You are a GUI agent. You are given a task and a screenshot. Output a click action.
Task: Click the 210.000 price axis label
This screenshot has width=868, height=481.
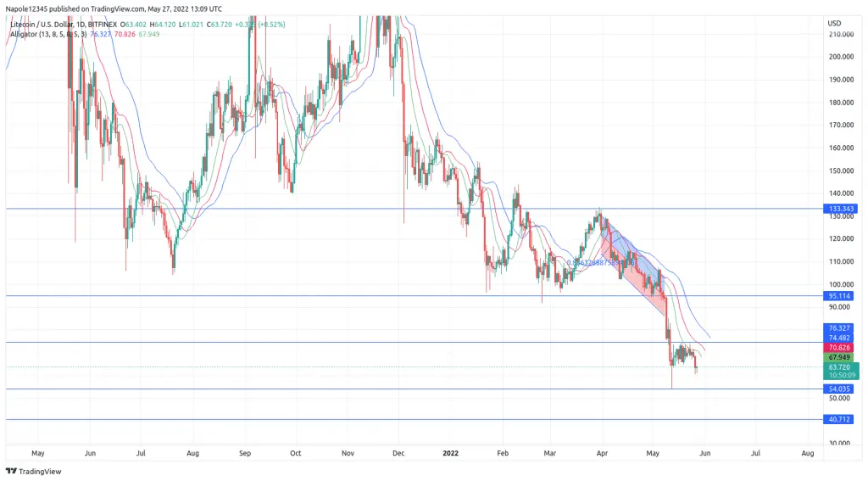click(841, 34)
